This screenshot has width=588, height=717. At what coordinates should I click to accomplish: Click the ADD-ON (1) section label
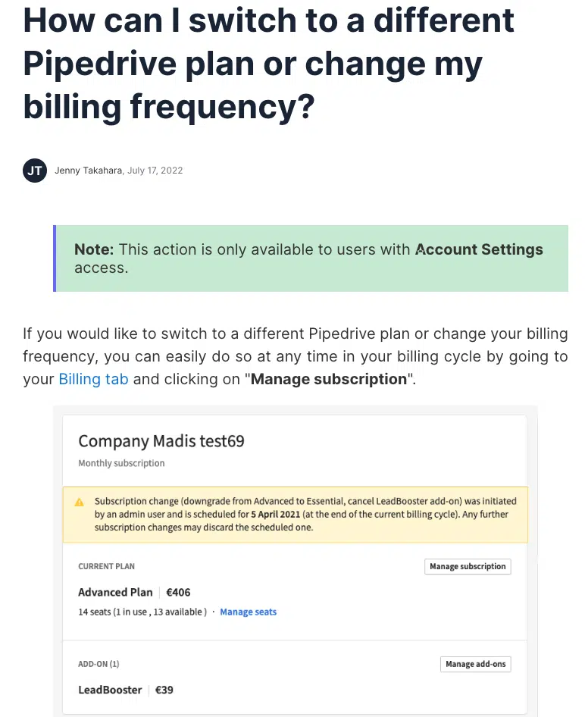click(x=99, y=664)
